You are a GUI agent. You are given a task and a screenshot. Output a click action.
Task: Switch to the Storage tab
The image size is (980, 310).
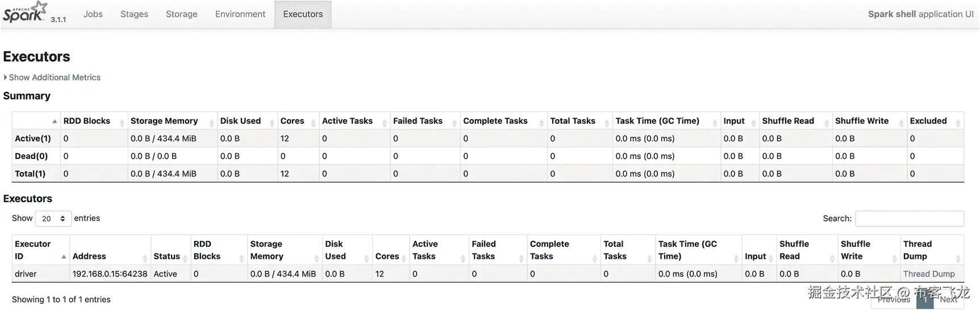point(181,14)
